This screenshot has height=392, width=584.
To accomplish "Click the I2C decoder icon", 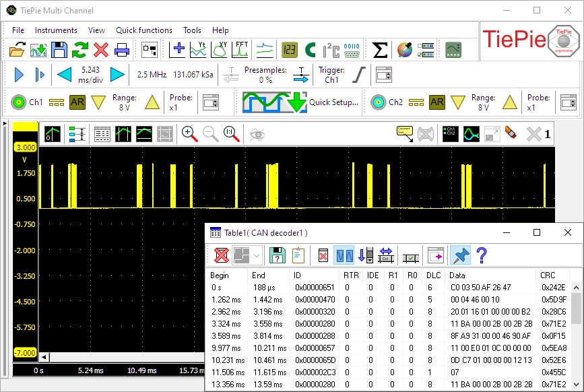I will (331, 49).
